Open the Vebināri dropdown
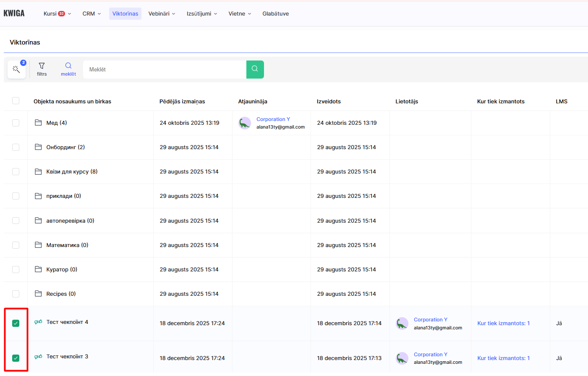The width and height of the screenshot is (588, 376). click(162, 13)
